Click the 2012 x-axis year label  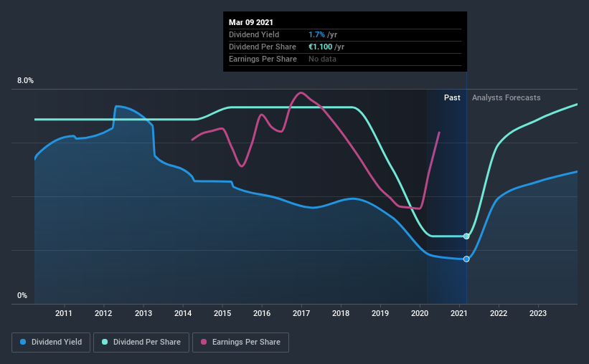tap(103, 313)
